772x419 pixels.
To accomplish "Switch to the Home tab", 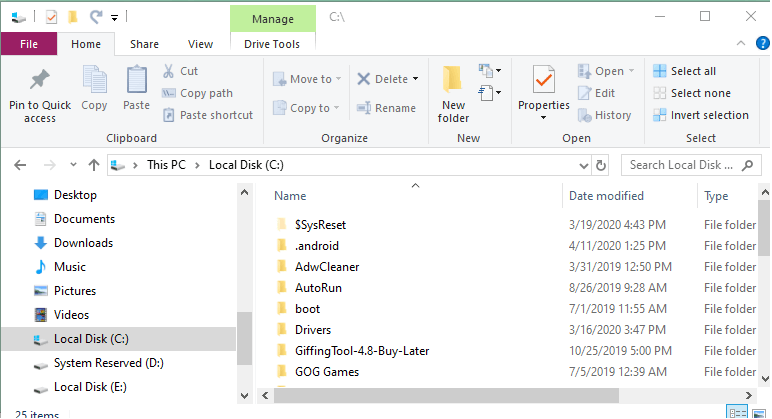I will click(86, 44).
